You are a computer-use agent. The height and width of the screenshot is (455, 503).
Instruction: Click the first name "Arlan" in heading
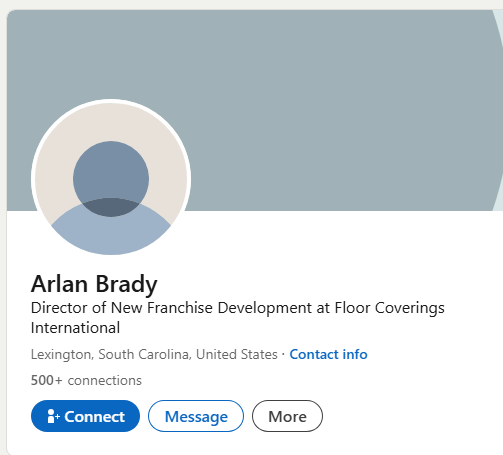pyautogui.click(x=59, y=284)
